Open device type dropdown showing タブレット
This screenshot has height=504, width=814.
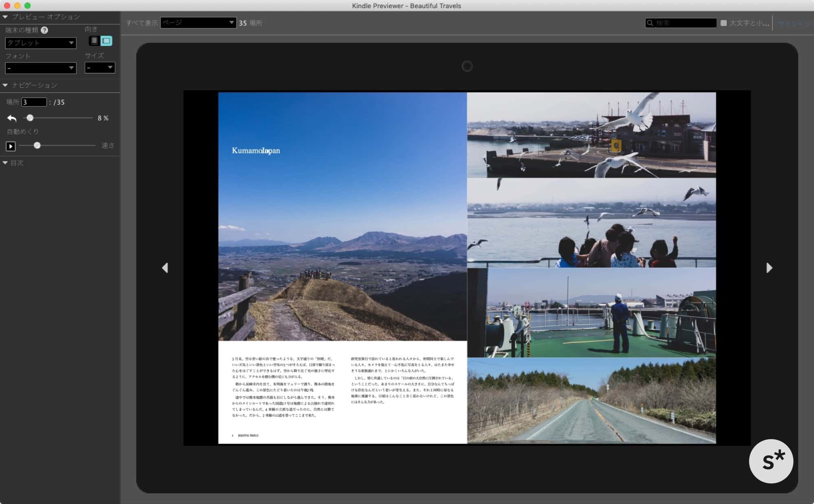click(x=40, y=43)
